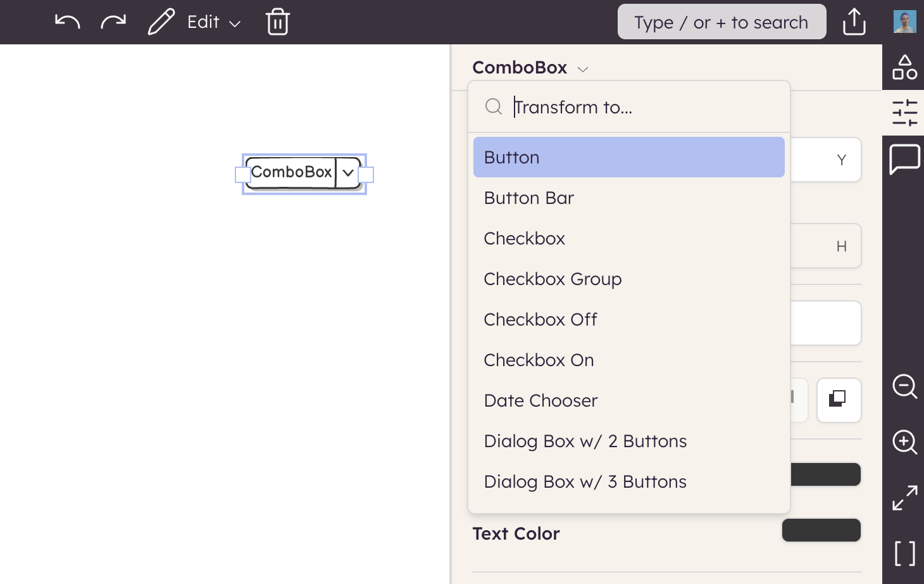Click the share/export icon
Image resolution: width=924 pixels, height=584 pixels.
[x=854, y=22]
